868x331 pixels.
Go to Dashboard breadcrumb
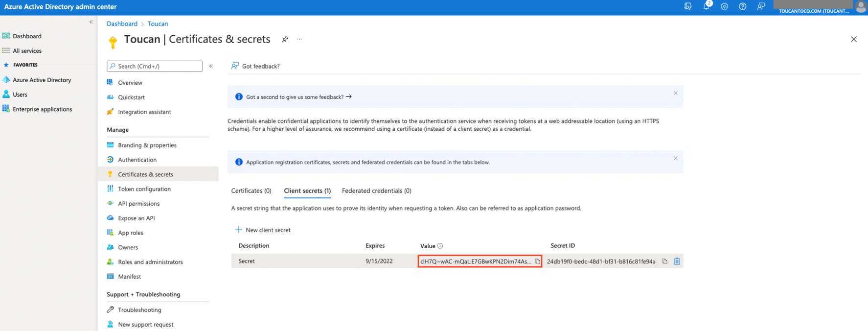point(122,24)
